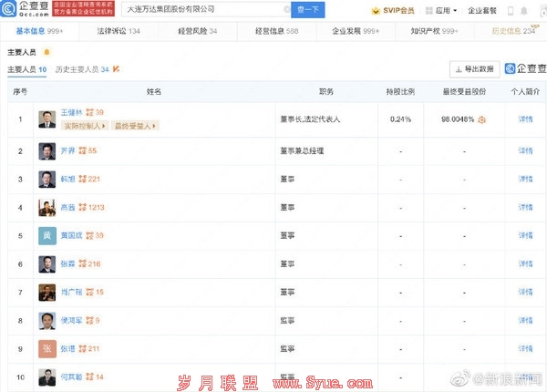Click the relation graph icon next to 高茜
This screenshot has height=392, width=547.
[82, 207]
